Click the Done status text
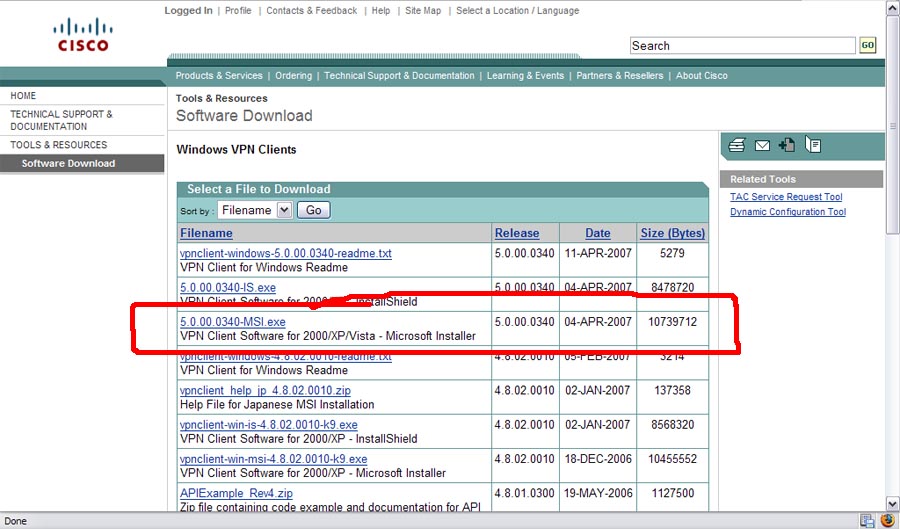 click(15, 521)
